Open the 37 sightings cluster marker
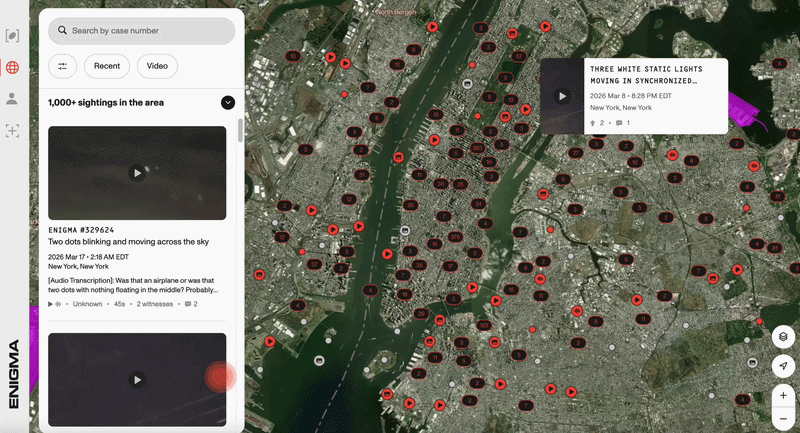Image resolution: width=800 pixels, height=433 pixels. [314, 264]
